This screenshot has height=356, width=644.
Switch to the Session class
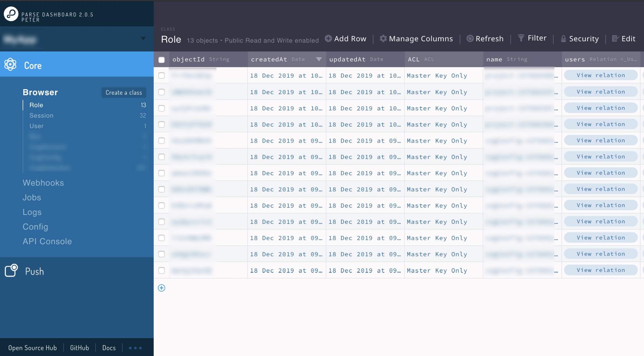pos(41,115)
